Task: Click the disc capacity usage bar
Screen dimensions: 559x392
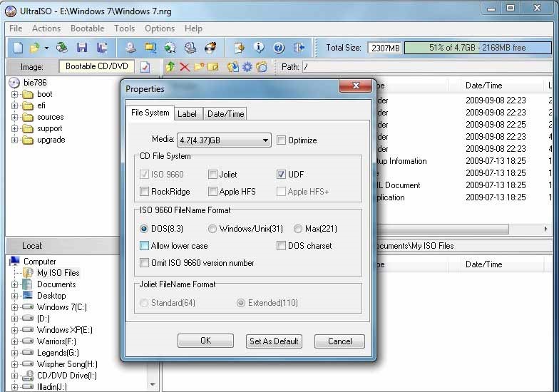Action: (478, 48)
